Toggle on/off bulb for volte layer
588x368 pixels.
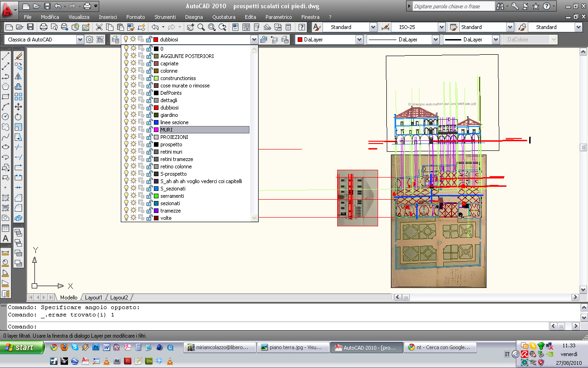[126, 218]
